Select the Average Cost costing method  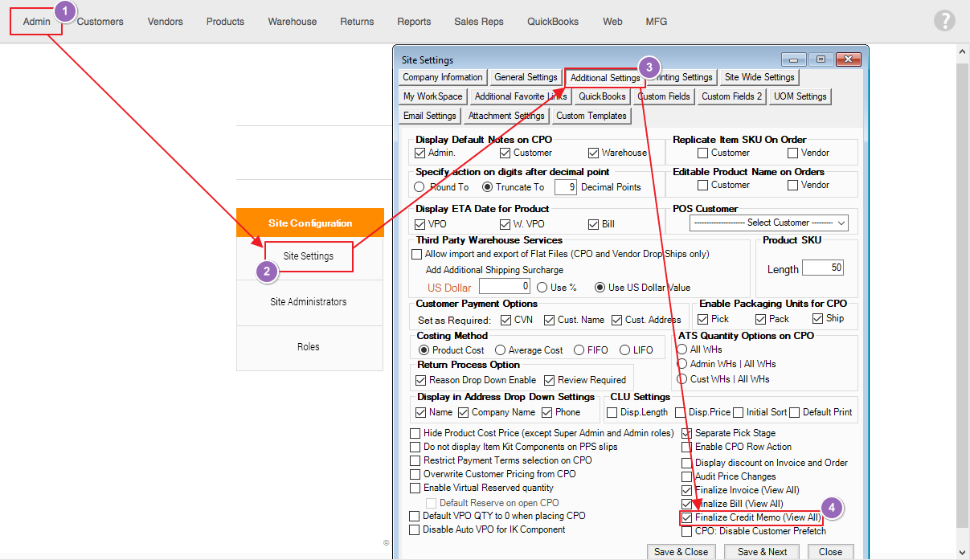click(501, 350)
